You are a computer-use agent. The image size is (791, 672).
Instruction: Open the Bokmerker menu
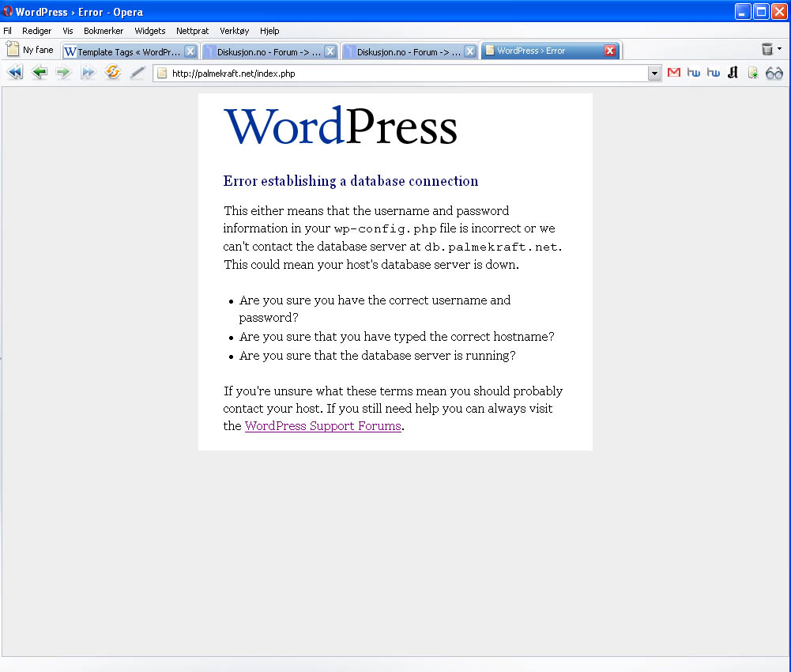coord(104,31)
